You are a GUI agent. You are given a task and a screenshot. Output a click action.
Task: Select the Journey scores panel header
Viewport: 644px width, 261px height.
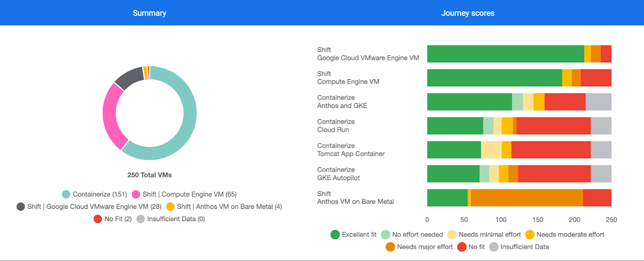pos(468,13)
